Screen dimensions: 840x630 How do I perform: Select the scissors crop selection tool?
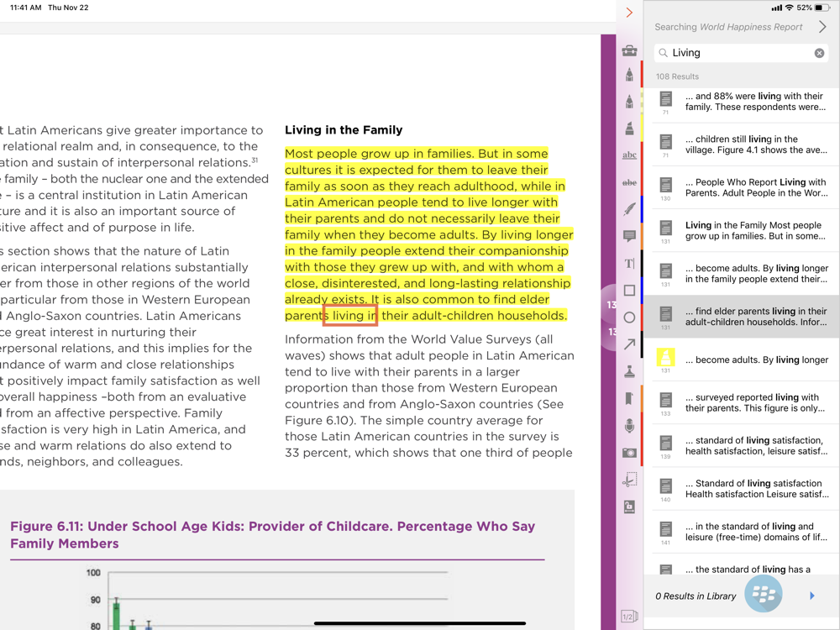coord(629,480)
